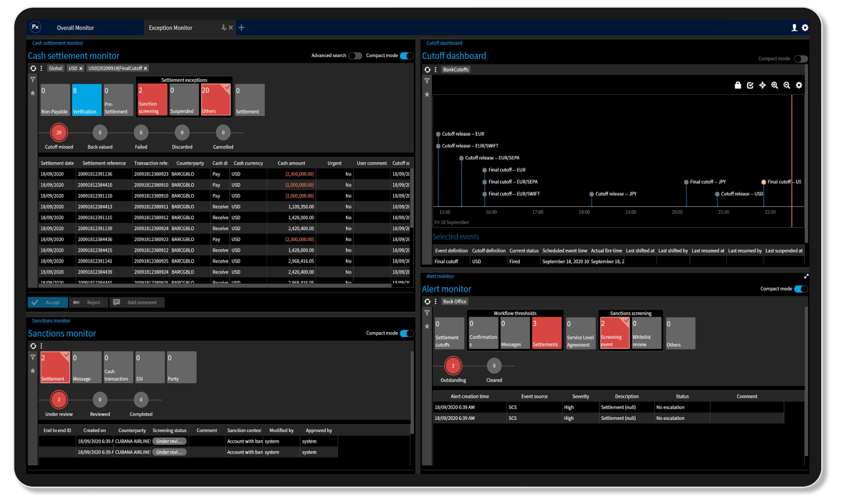Image resolution: width=841 pixels, height=504 pixels.
Task: Open Cutoff dashboard chart settings gear
Action: click(799, 85)
